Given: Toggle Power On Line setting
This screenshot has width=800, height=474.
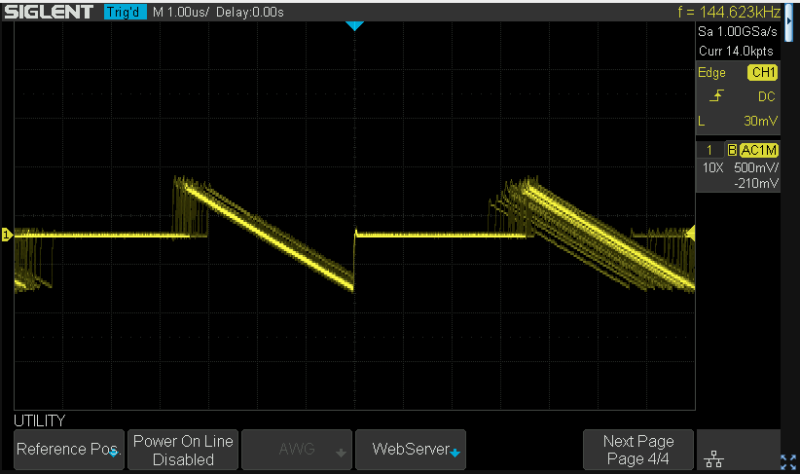Looking at the screenshot, I should click(183, 450).
